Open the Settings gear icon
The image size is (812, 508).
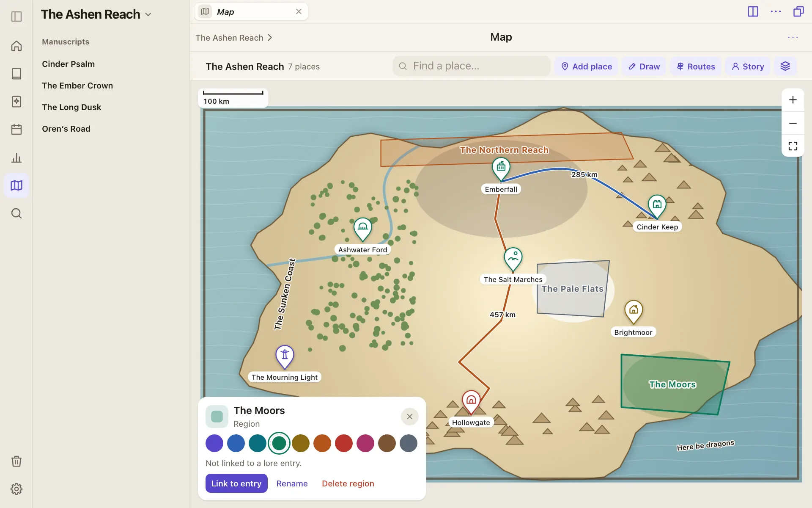[16, 489]
